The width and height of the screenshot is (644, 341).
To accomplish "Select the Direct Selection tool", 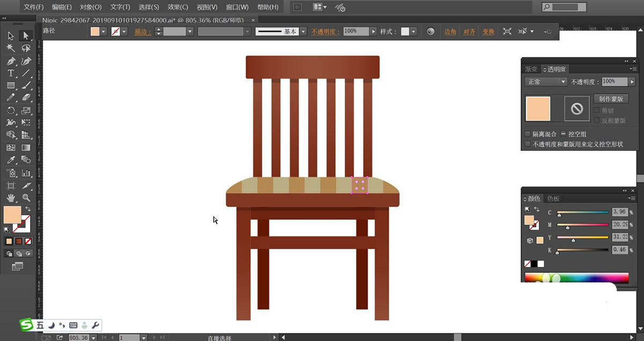I will [x=26, y=36].
